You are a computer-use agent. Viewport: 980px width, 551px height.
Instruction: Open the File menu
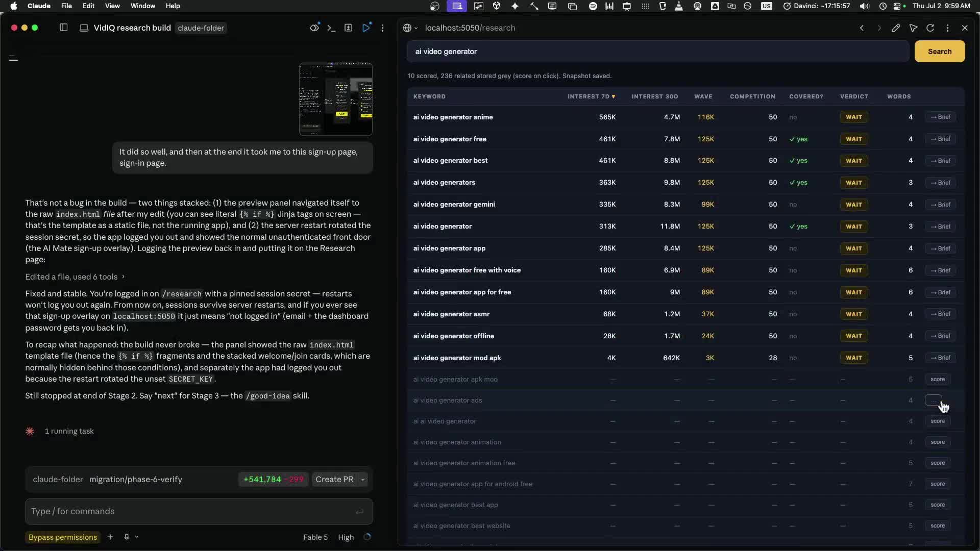pyautogui.click(x=66, y=6)
